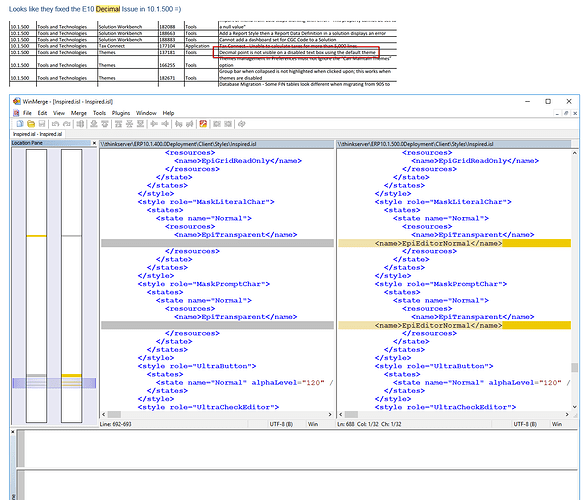Open the Plugins menu

tap(121, 113)
